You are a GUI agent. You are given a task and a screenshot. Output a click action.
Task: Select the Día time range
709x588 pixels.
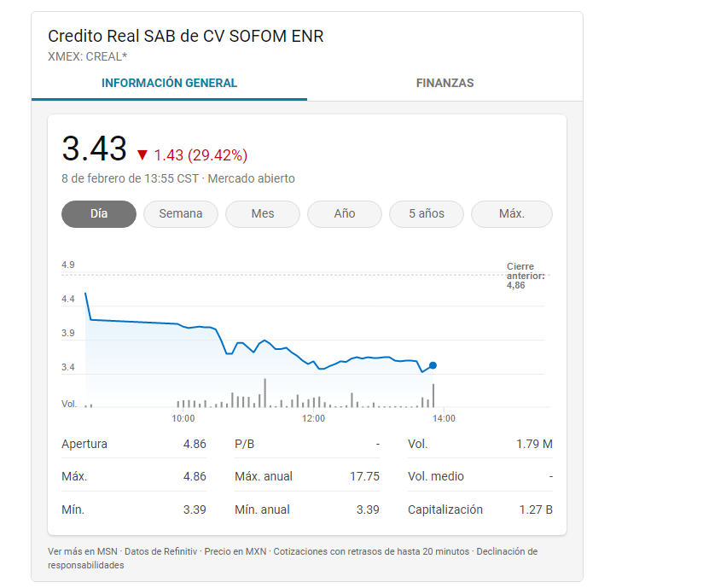(98, 214)
